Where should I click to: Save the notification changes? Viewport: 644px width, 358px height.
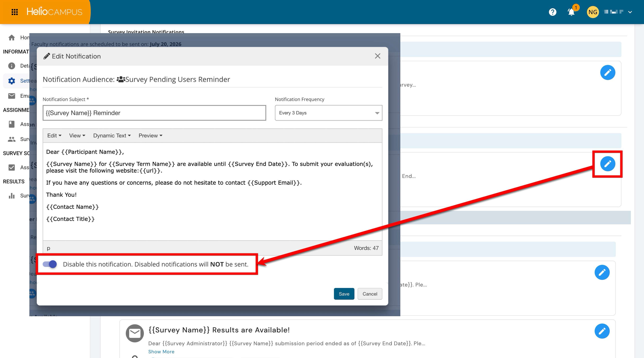coord(344,294)
